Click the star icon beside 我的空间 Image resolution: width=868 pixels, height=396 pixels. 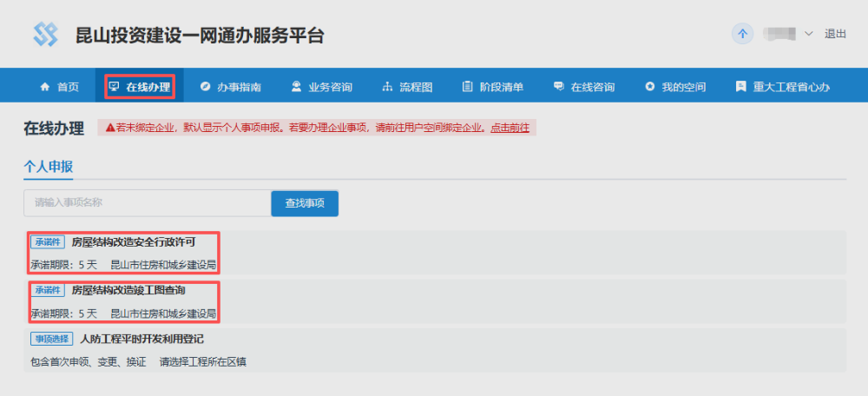point(650,87)
